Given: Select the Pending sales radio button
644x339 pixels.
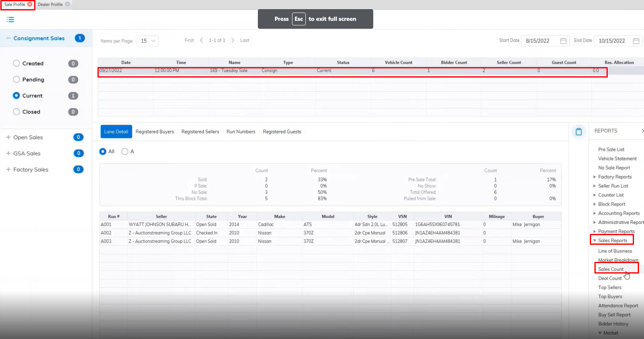Looking at the screenshot, I should click(17, 80).
